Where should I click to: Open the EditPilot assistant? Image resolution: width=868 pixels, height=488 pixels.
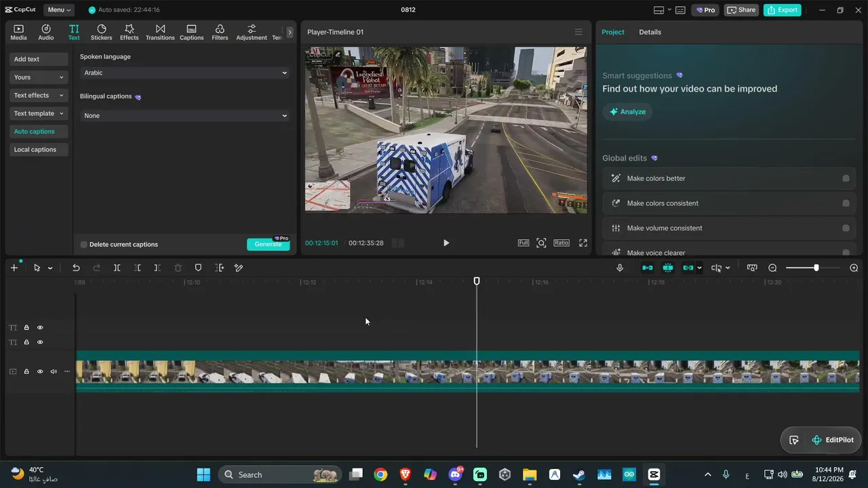pos(833,440)
